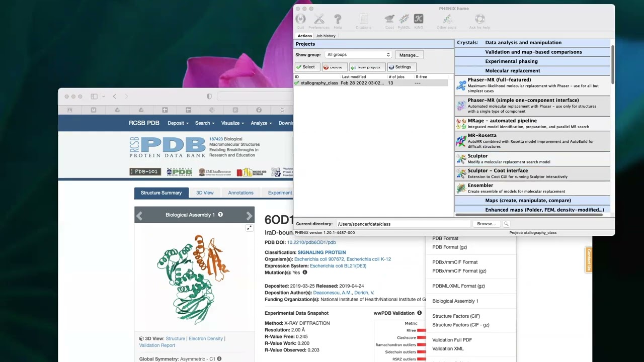Expand Enhanced maps section
Viewport: 644px width, 362px height.
532,210
